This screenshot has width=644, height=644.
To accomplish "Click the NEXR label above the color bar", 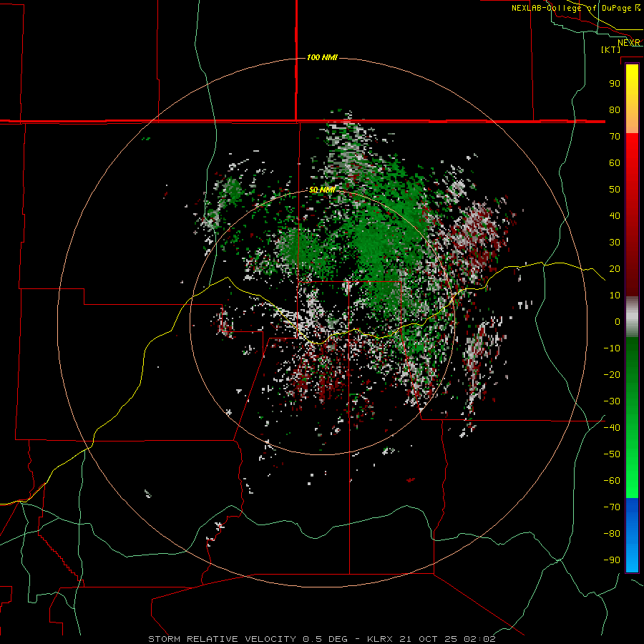I will coord(628,43).
